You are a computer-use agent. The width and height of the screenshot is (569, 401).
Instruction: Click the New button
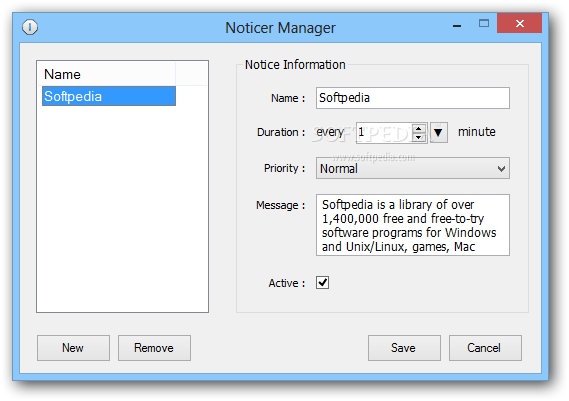pos(73,348)
